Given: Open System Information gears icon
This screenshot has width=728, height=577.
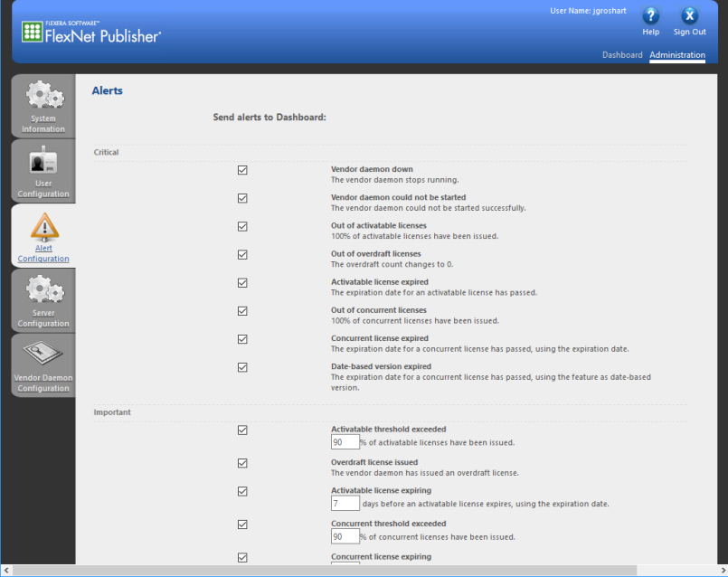Looking at the screenshot, I should pos(43,95).
